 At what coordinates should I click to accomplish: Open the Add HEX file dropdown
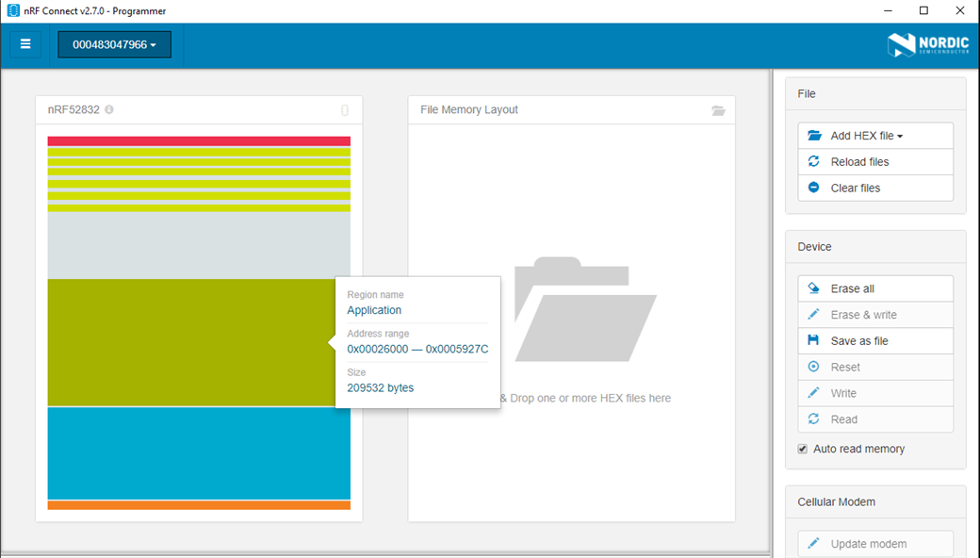[x=875, y=136]
